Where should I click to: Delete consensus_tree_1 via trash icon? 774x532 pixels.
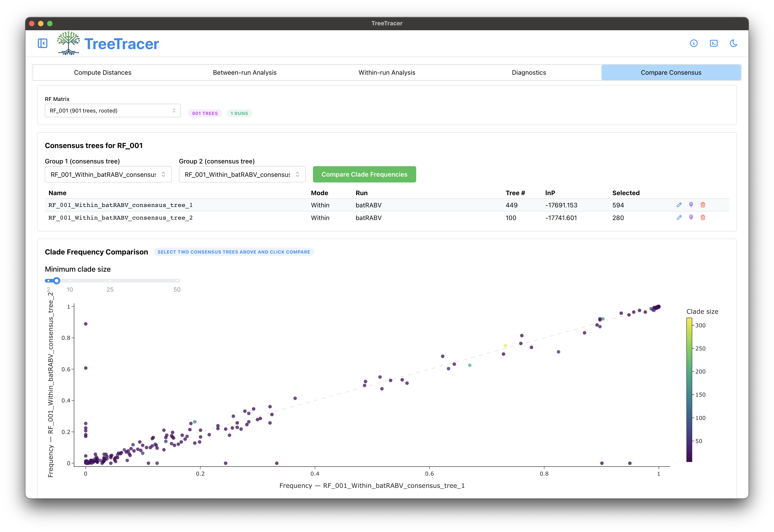click(x=703, y=205)
